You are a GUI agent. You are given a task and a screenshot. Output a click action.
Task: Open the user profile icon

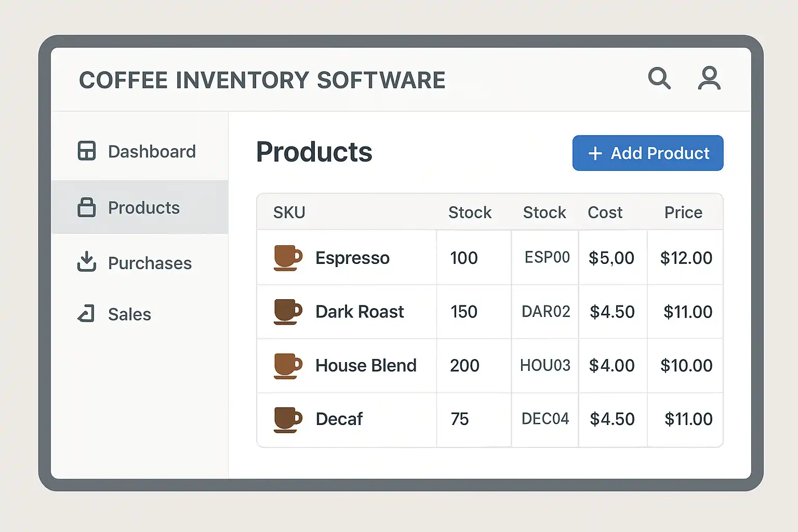tap(709, 78)
